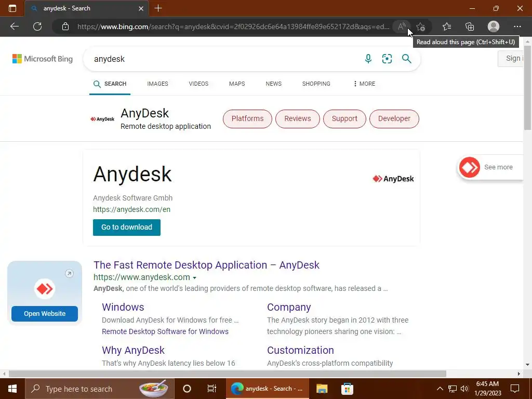Image resolution: width=532 pixels, height=399 pixels.
Task: Click the AnyDesk logo beside the heading
Action: tap(102, 119)
